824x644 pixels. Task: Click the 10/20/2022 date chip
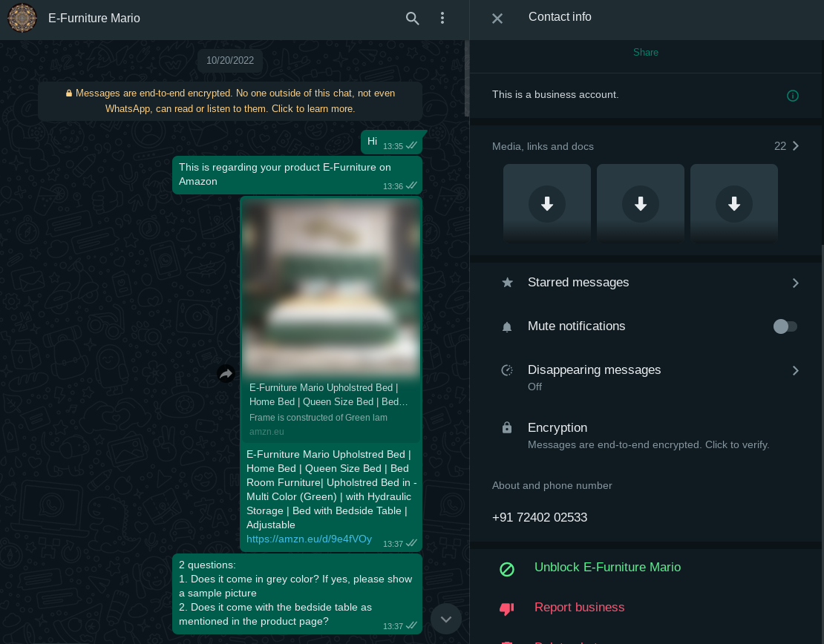230,60
